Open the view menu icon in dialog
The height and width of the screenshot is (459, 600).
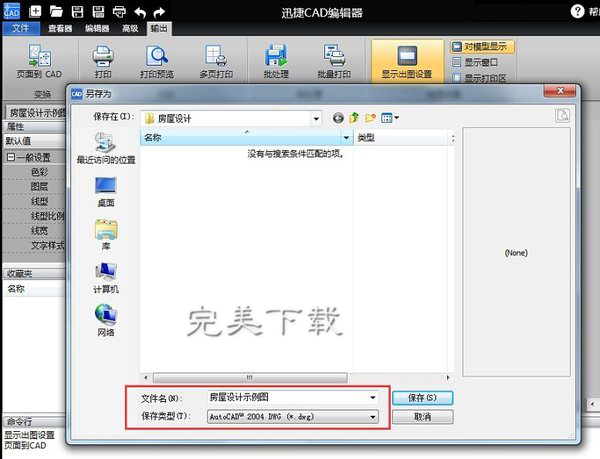[x=390, y=118]
